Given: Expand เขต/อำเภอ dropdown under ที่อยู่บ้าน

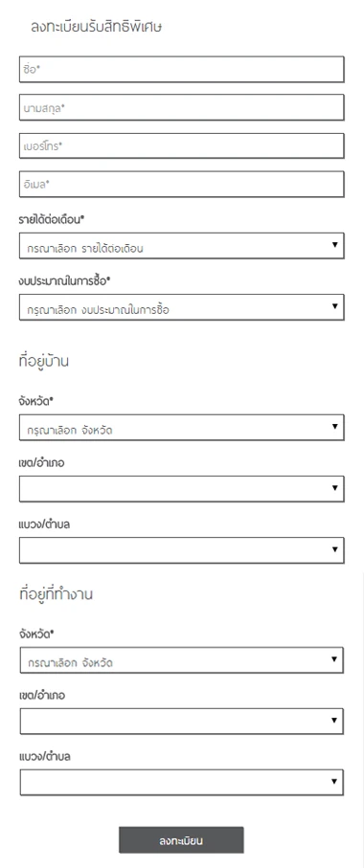Looking at the screenshot, I should (x=182, y=489).
